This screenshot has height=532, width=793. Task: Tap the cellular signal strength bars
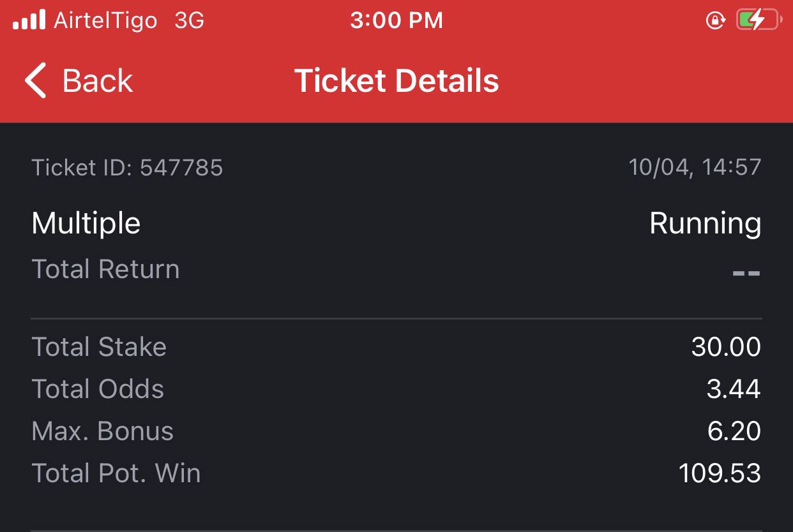pos(29,20)
